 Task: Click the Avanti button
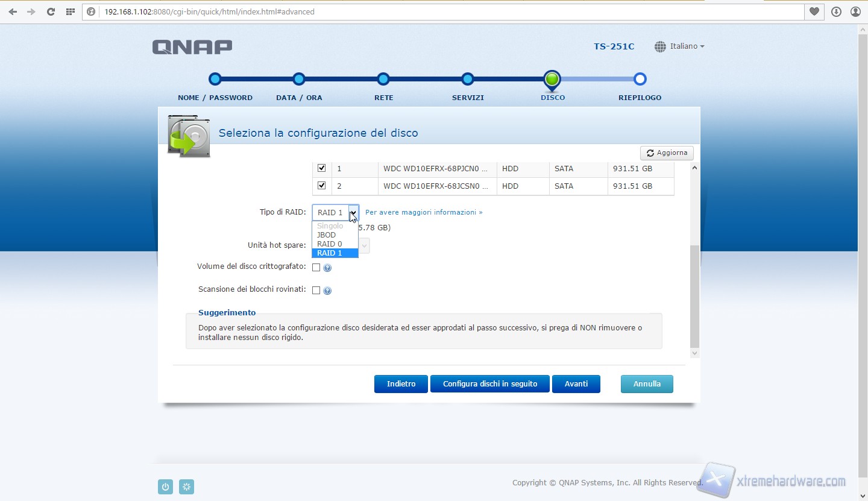[x=576, y=384]
